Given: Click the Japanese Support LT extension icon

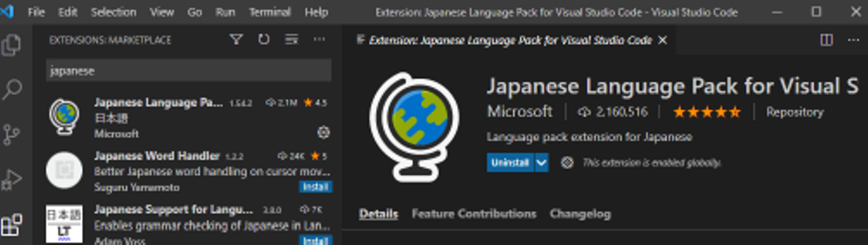Looking at the screenshot, I should (x=64, y=224).
